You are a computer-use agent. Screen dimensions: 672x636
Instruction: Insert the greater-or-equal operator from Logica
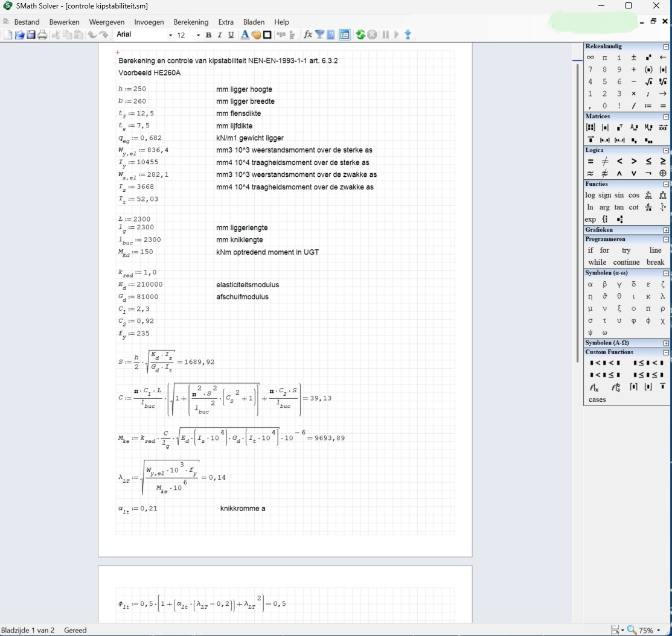(663, 161)
